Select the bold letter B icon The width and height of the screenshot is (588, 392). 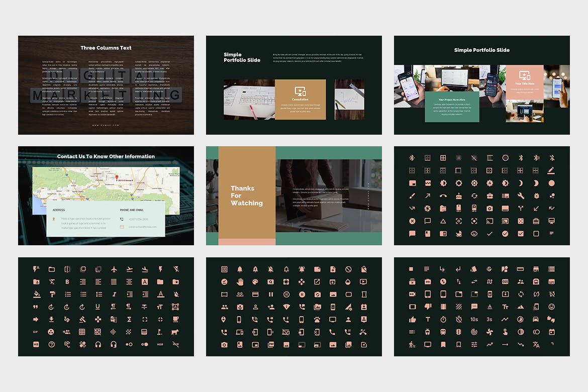[67, 282]
